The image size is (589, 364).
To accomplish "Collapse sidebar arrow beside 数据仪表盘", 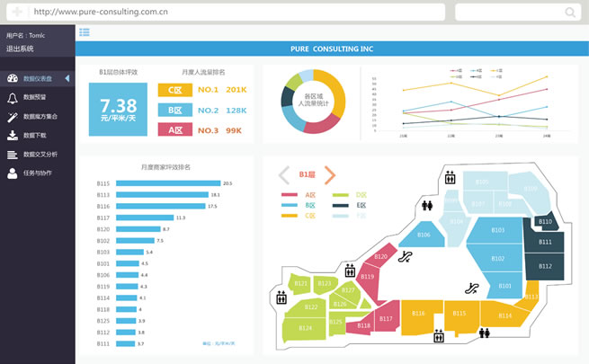I will (x=67, y=78).
